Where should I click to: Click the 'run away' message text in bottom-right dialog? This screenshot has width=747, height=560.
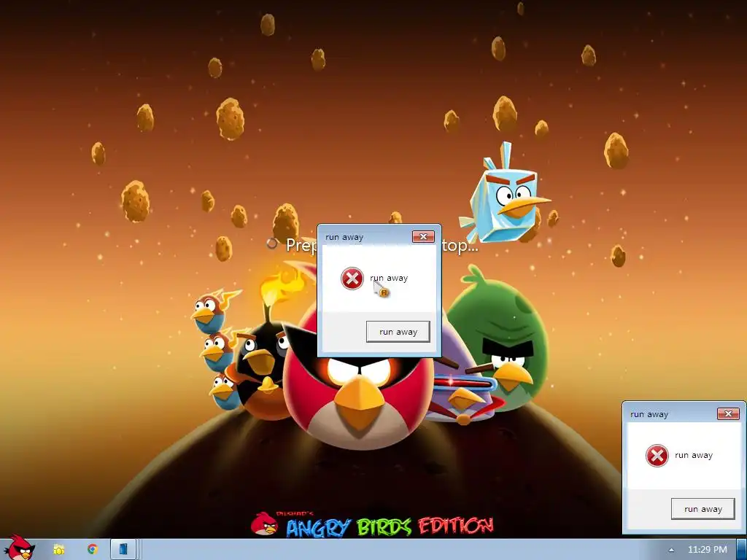[x=694, y=455]
